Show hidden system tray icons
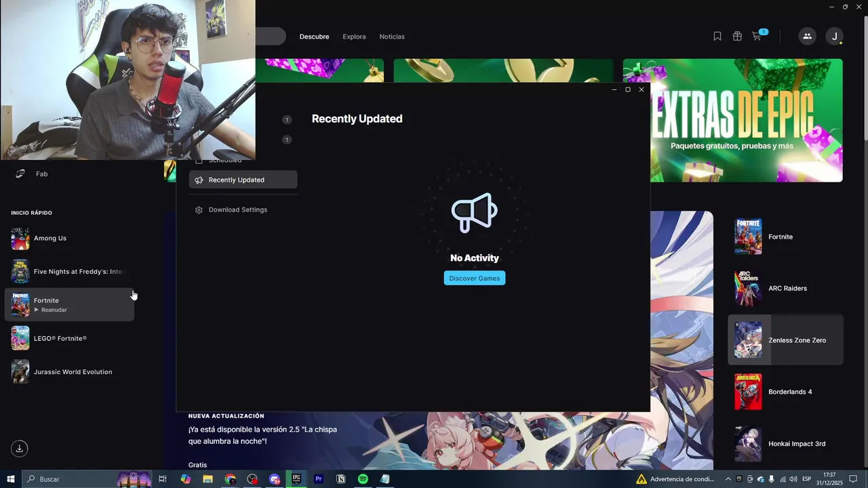The height and width of the screenshot is (488, 868). (x=728, y=479)
